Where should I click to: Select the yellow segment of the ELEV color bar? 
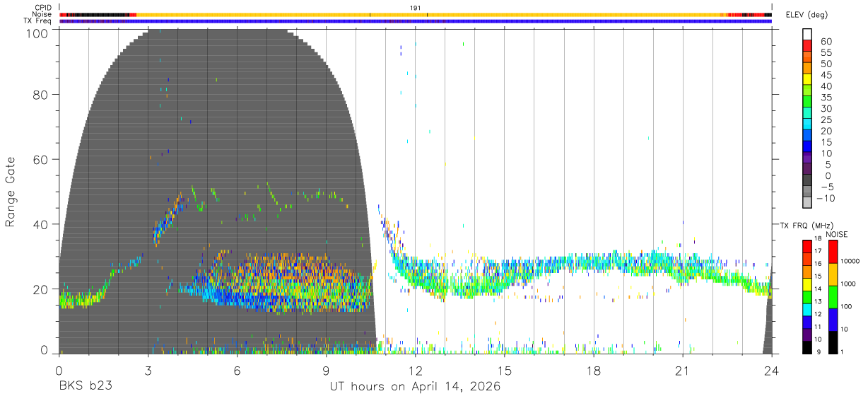(807, 80)
